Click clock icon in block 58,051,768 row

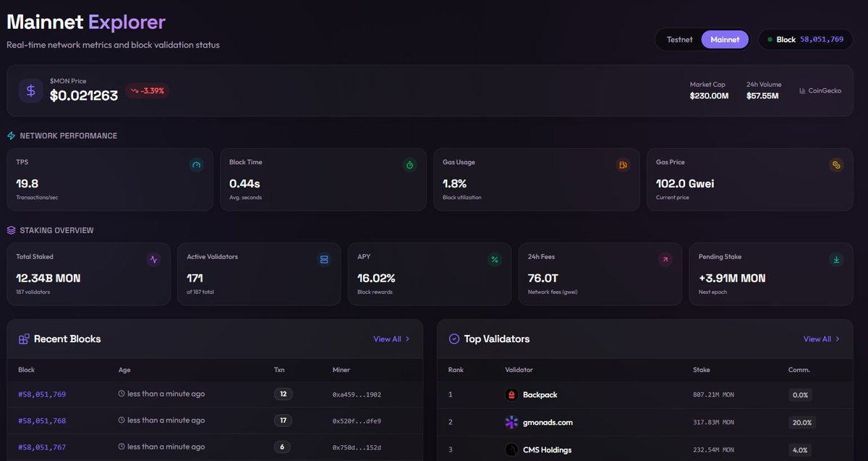(x=122, y=420)
